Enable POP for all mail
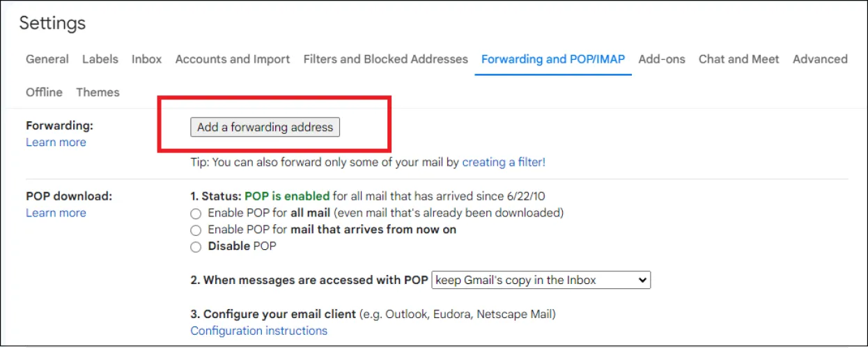868x348 pixels. (x=196, y=213)
